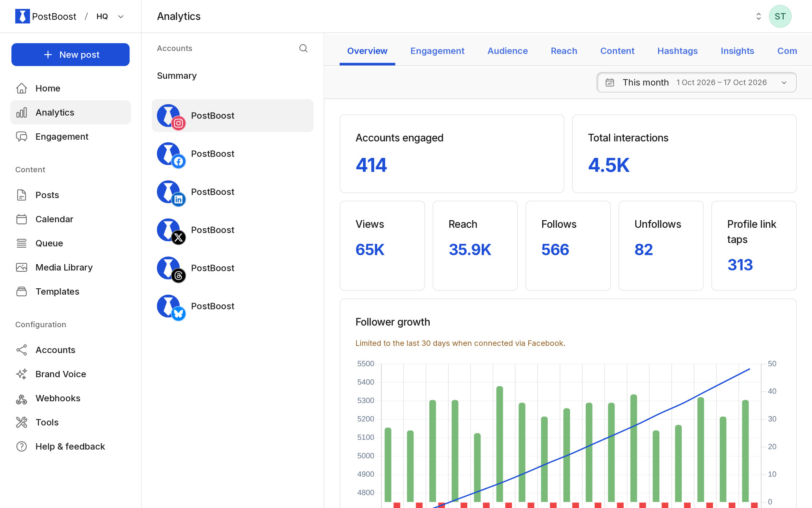This screenshot has width=812, height=508.
Task: Click the Follows 566 card
Action: [568, 246]
